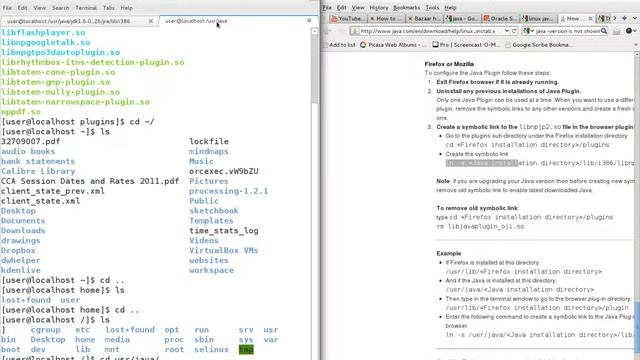The width and height of the screenshot is (640, 360).
Task: Switch to jdk1.6.0_26 terminal tab
Action: click(78, 21)
